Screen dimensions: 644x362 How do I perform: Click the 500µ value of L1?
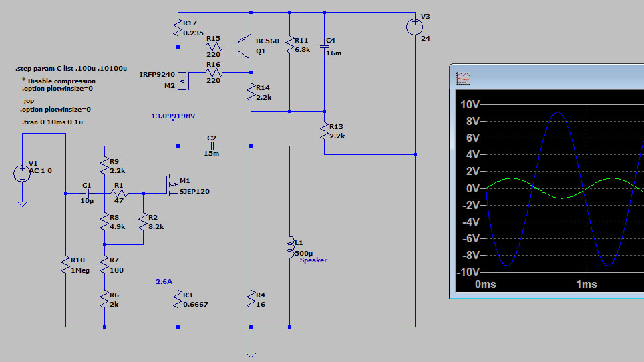coord(303,253)
